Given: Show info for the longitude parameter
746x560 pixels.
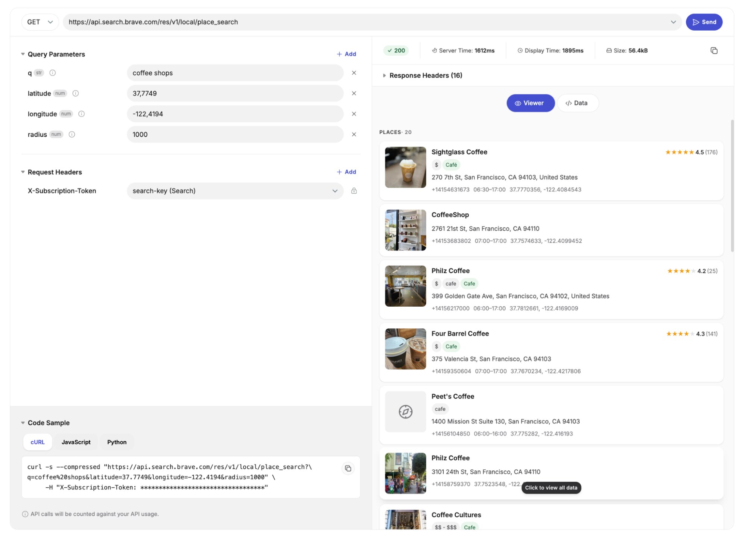Looking at the screenshot, I should pyautogui.click(x=81, y=114).
